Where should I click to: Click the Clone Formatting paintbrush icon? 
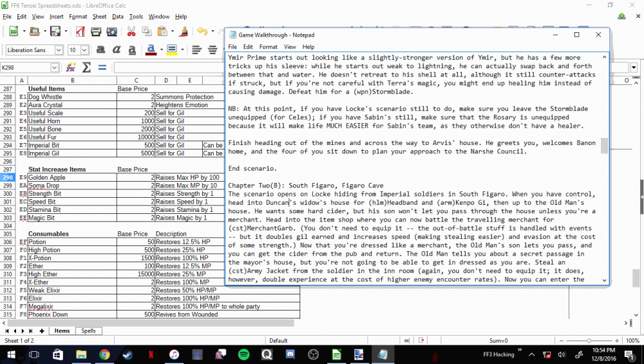(x=184, y=32)
